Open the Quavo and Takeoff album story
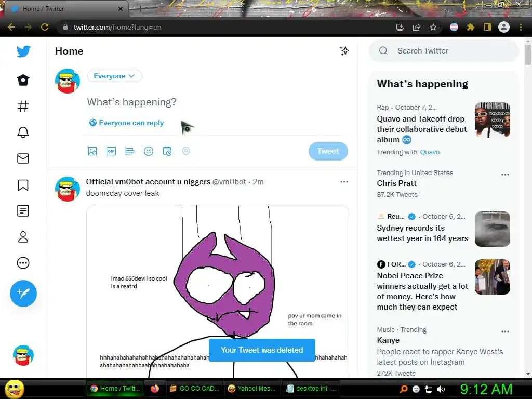 coord(422,129)
